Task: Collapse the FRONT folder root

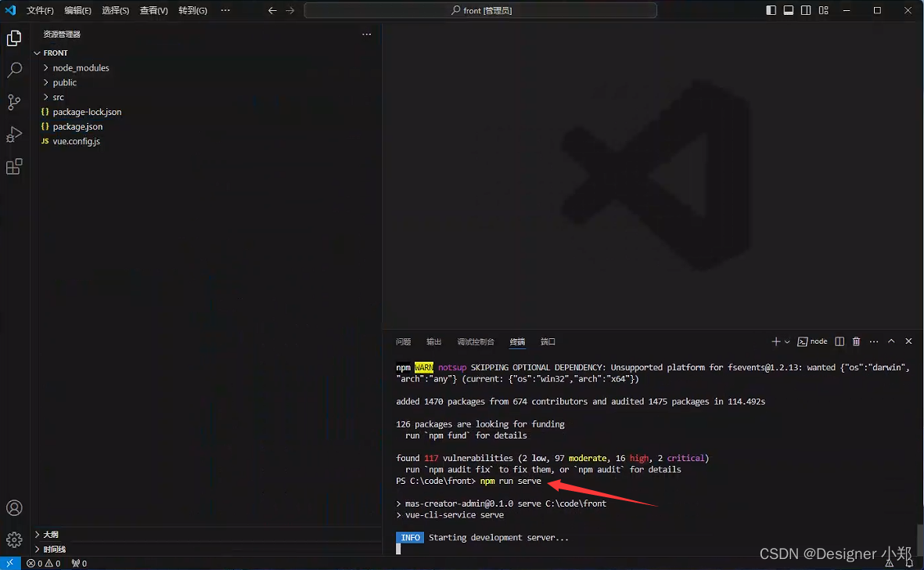Action: pyautogui.click(x=207, y=52)
